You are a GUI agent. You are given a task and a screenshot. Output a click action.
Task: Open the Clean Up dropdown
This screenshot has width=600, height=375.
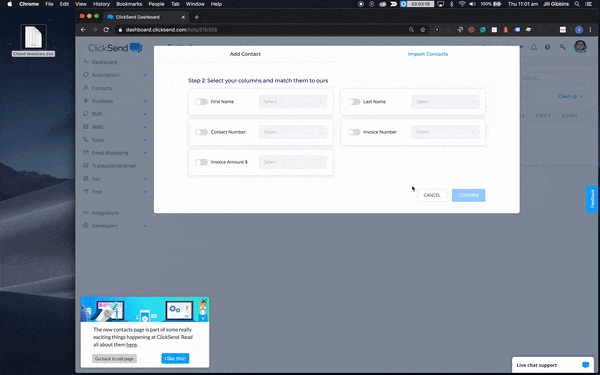tap(570, 96)
